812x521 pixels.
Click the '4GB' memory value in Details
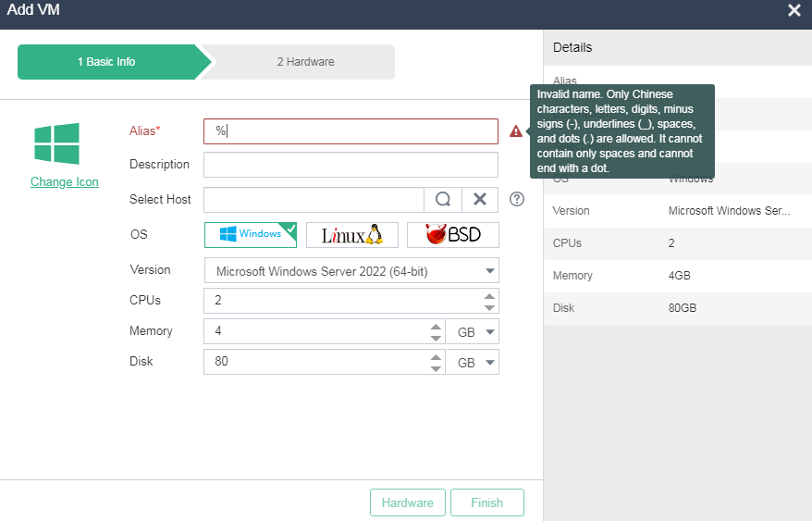[680, 275]
